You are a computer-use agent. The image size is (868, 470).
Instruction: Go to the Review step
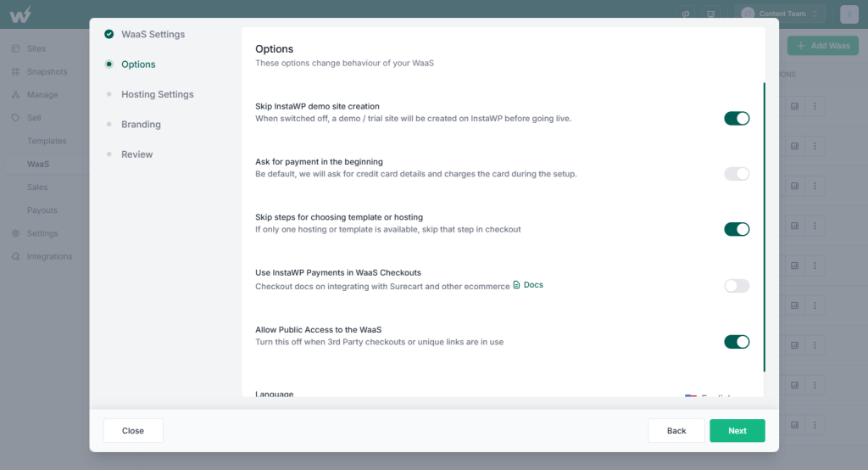130,154
